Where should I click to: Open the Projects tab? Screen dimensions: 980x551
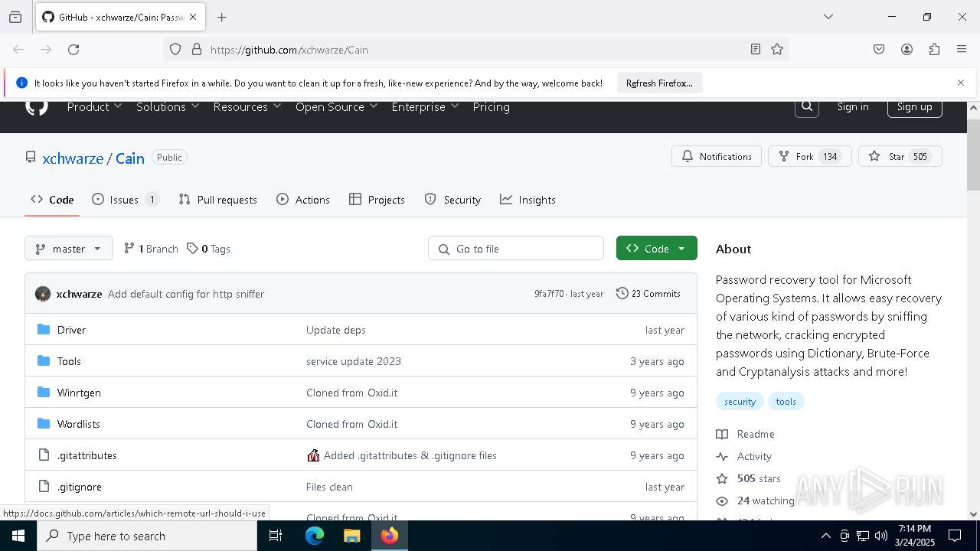click(377, 200)
